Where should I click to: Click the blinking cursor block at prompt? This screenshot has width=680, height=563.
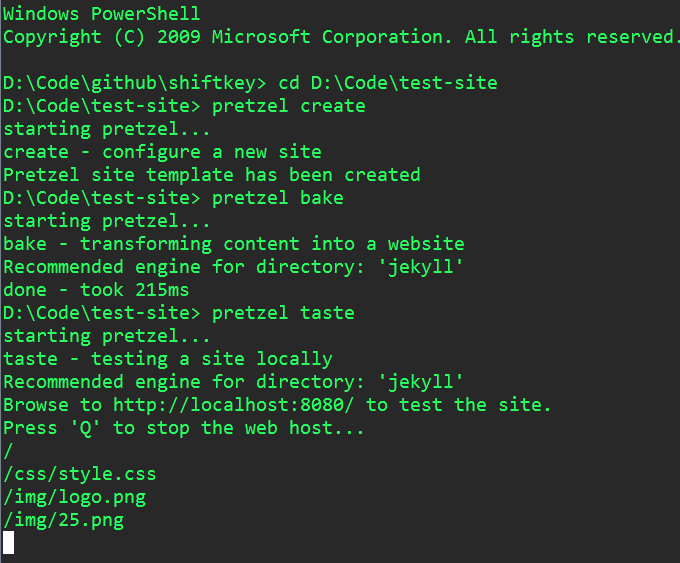click(x=9, y=542)
